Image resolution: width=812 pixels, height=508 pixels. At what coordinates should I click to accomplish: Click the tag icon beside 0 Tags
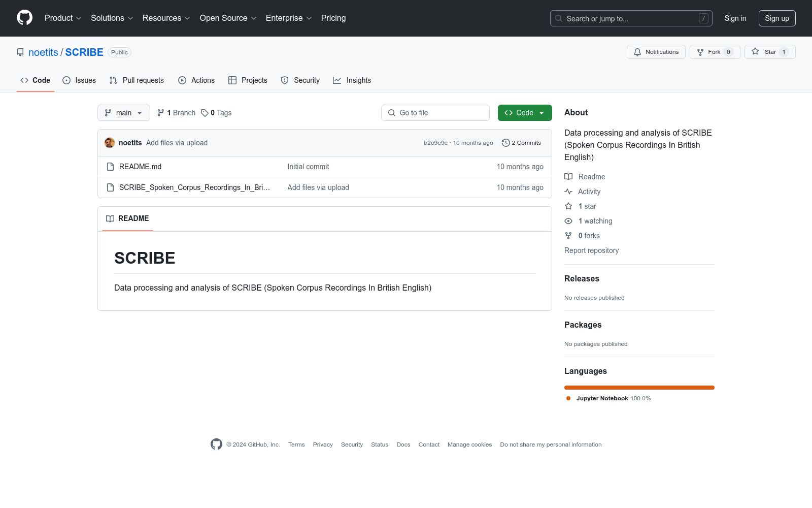[x=205, y=113]
